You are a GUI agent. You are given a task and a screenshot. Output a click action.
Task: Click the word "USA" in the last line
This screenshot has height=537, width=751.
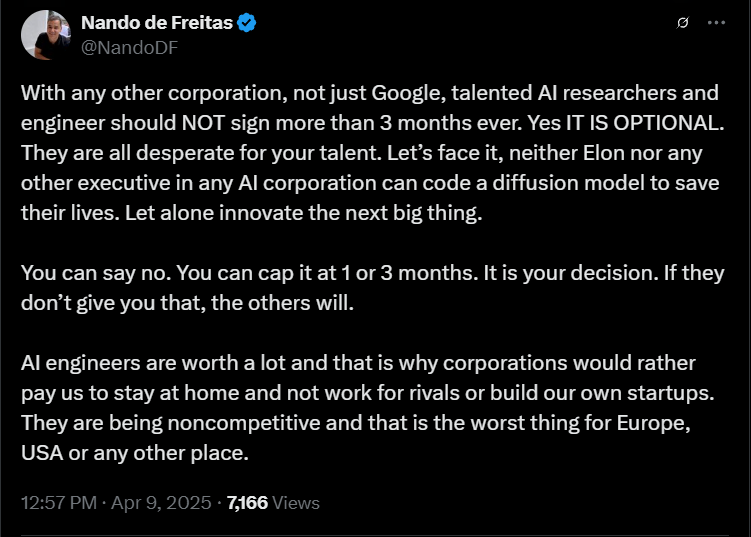tap(41, 451)
